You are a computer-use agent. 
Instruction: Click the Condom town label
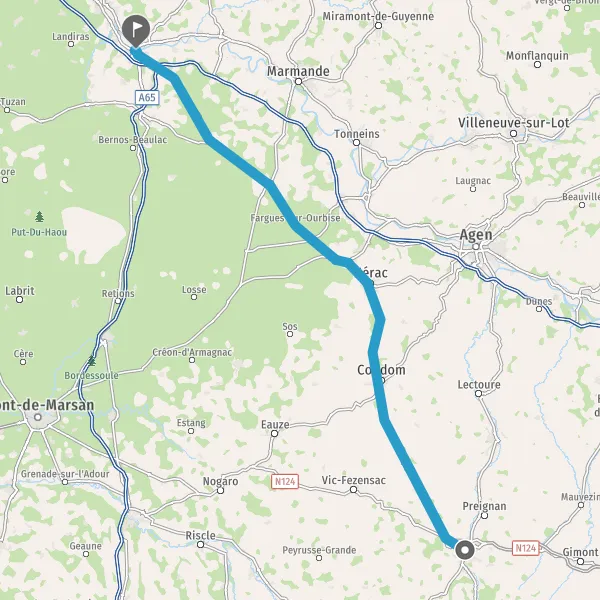pos(381,370)
